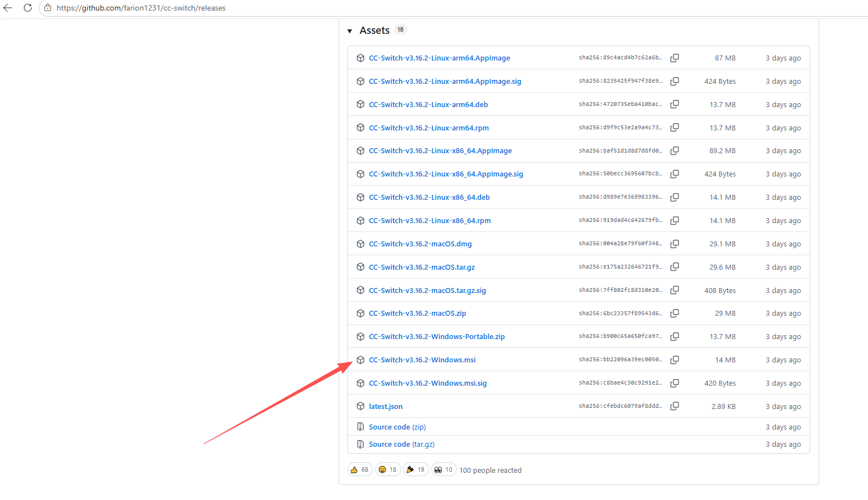Copy the SHA256 of Linux-x86_64.rpm
This screenshot has width=868, height=500.
coord(675,221)
